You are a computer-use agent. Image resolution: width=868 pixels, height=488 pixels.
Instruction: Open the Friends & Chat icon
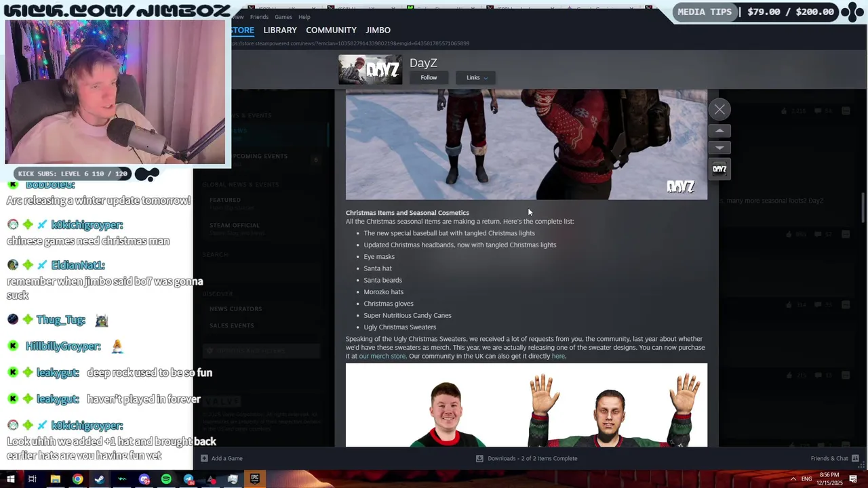[x=855, y=458]
